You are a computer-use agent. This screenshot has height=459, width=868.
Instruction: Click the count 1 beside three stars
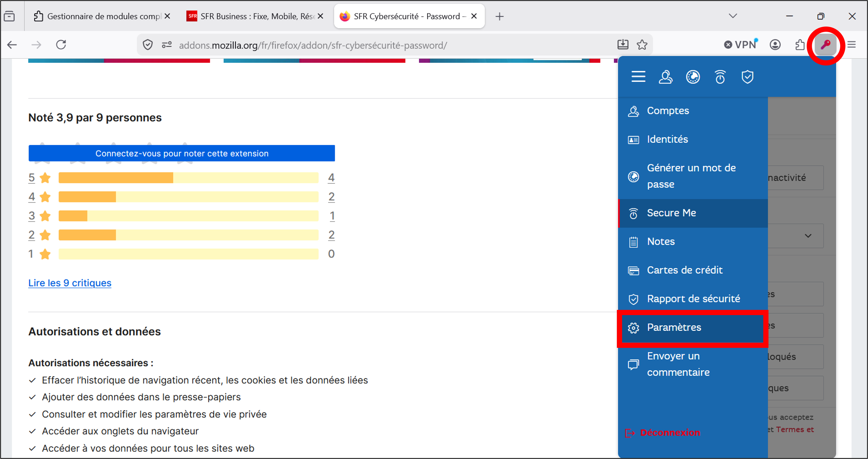tap(332, 216)
